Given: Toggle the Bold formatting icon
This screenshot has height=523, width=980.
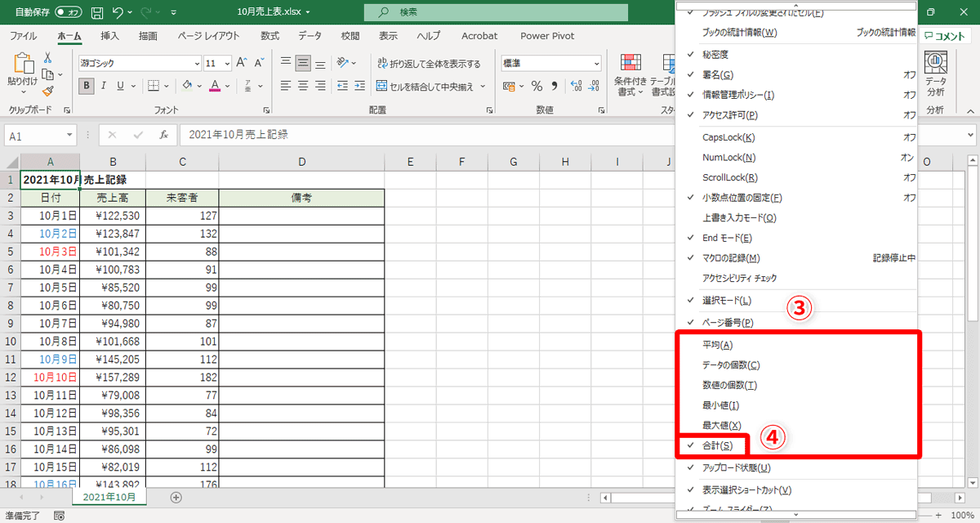Looking at the screenshot, I should click(x=85, y=85).
